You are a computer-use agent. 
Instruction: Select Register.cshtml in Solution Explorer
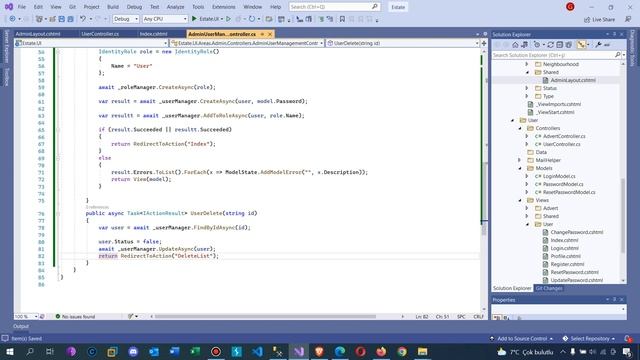567,264
